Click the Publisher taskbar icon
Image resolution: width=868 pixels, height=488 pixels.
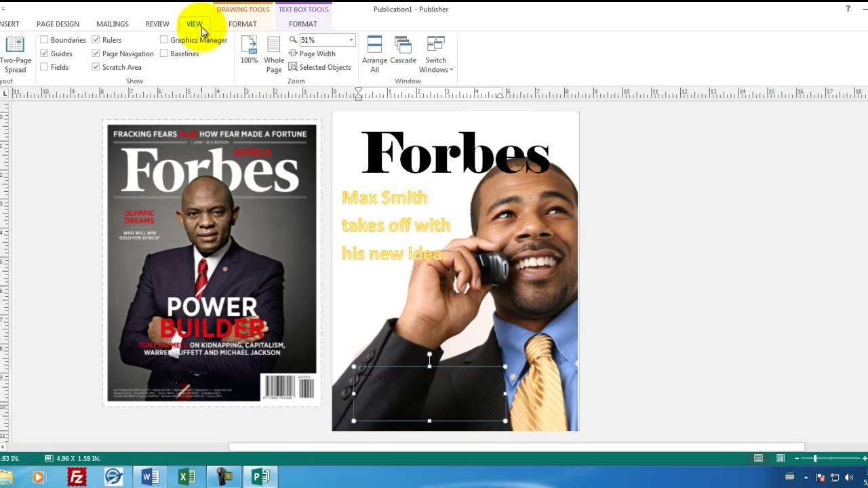(x=260, y=477)
